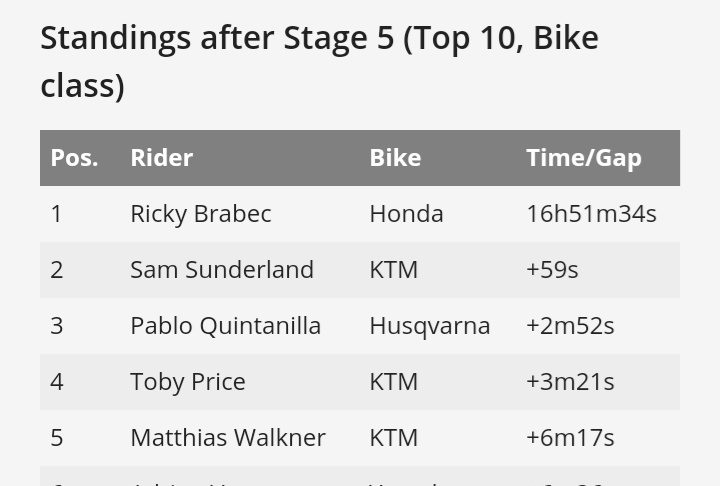Click rider name Toby Price
Image resolution: width=720 pixels, height=486 pixels.
pyautogui.click(x=187, y=382)
